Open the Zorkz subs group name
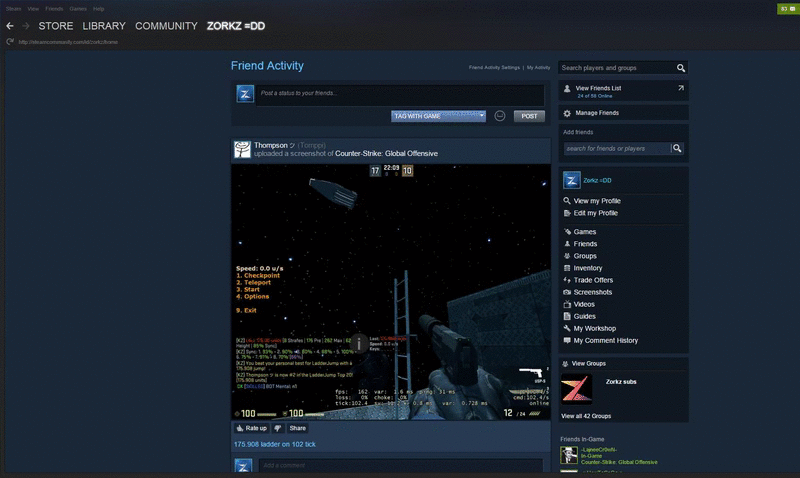 click(621, 382)
